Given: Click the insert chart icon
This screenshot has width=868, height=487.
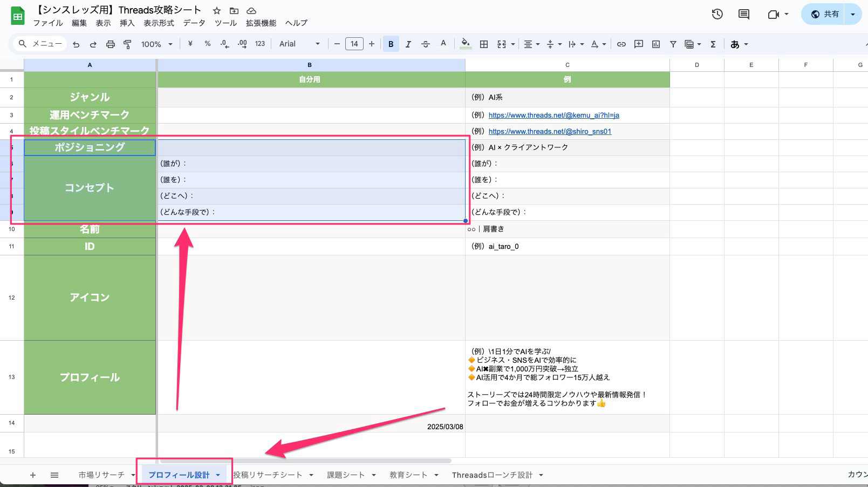Looking at the screenshot, I should pyautogui.click(x=656, y=44).
